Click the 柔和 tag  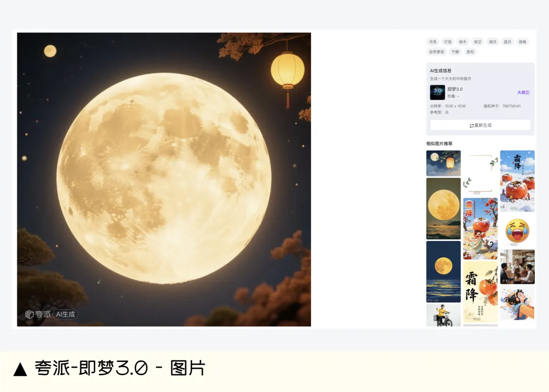tap(470, 52)
